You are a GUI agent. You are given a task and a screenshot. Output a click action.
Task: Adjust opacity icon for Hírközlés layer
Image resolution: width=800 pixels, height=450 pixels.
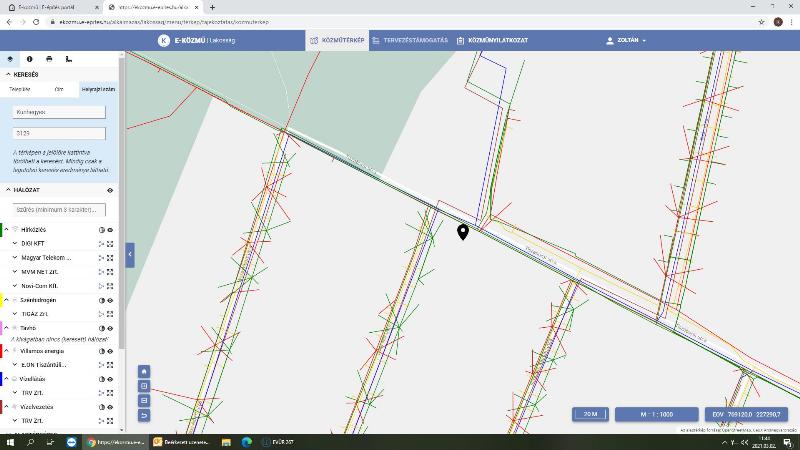[101, 230]
